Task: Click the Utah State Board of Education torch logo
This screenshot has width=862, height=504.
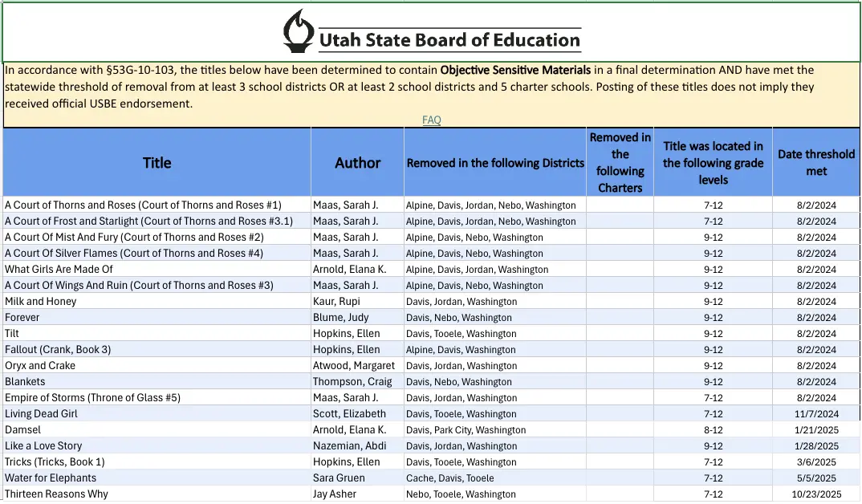Action: (x=298, y=31)
